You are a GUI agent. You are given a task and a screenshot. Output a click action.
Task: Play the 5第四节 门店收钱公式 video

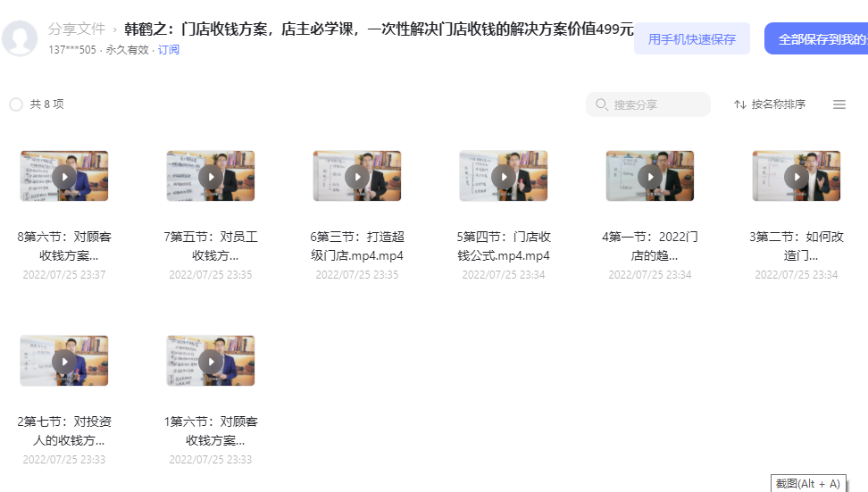tap(503, 176)
